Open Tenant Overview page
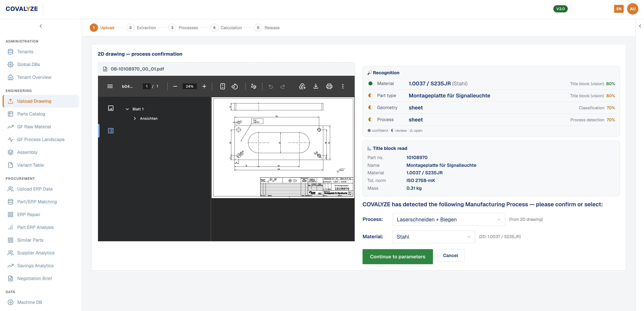Screen dimensions: 644x311 click(41, 77)
